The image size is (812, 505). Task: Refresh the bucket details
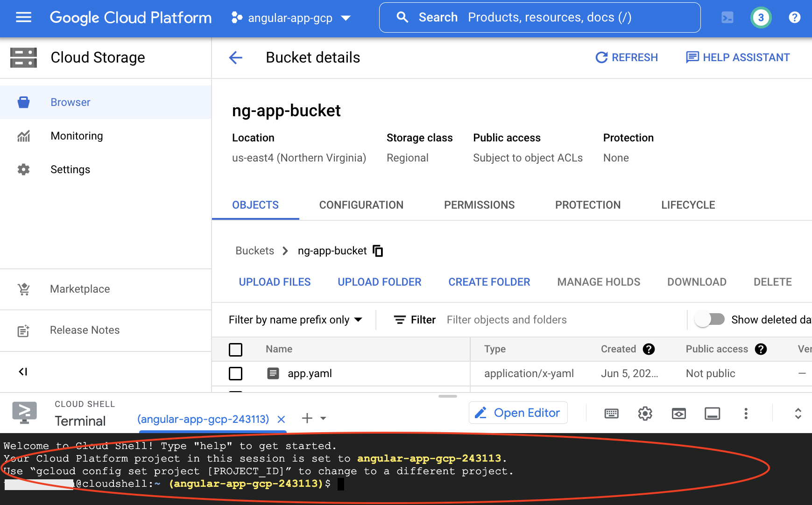tap(627, 57)
